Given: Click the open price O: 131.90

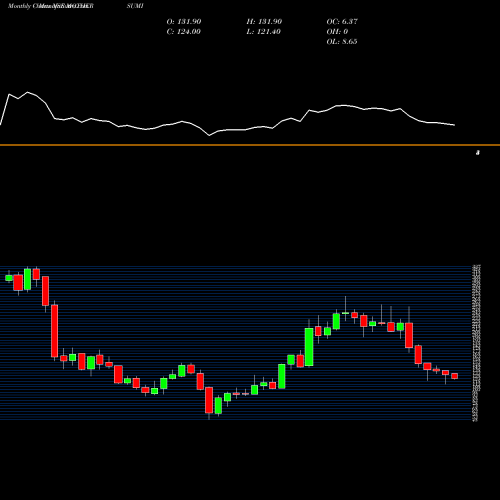Looking at the screenshot, I should coord(184,22).
